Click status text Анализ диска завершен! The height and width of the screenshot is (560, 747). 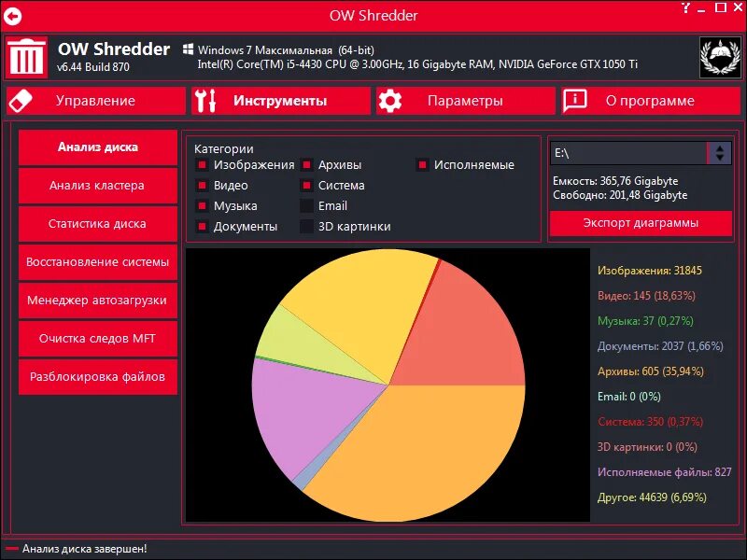[x=84, y=549]
